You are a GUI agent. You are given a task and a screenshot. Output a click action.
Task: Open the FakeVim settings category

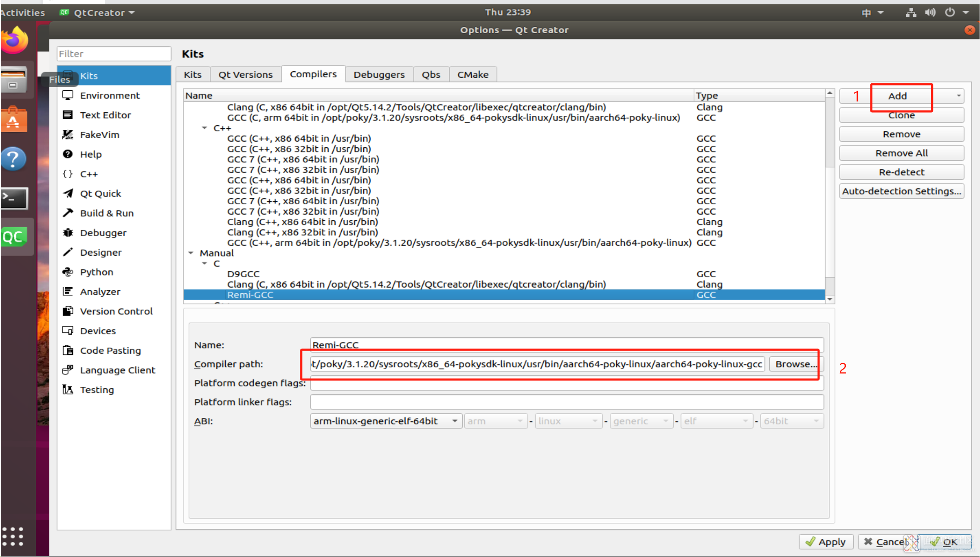pos(114,135)
